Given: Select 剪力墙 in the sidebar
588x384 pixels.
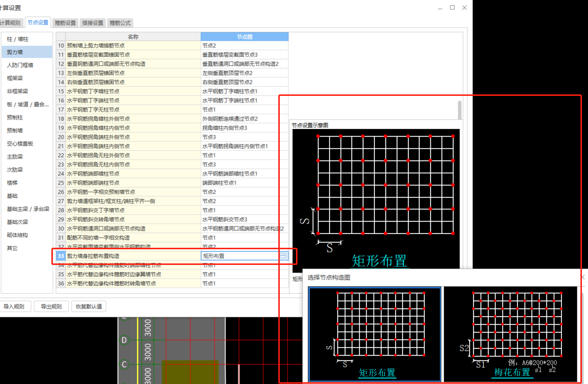Looking at the screenshot, I should (27, 52).
